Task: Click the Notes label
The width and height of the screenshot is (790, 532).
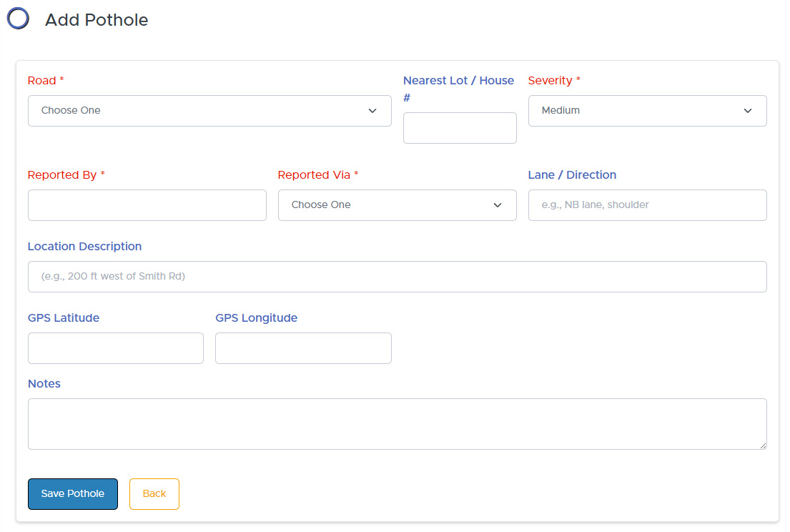Action: tap(44, 384)
